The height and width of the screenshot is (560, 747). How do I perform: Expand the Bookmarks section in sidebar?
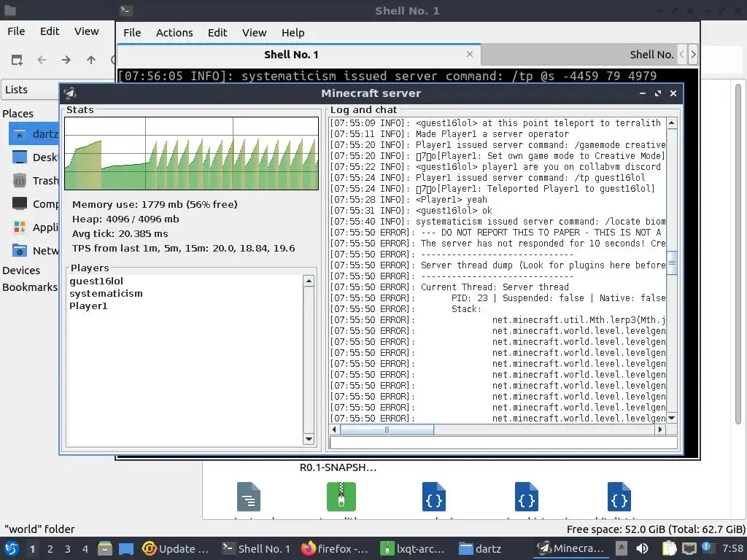click(29, 287)
